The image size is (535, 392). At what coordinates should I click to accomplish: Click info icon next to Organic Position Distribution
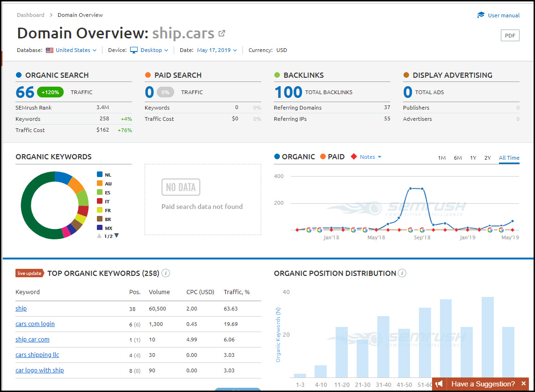click(x=402, y=273)
